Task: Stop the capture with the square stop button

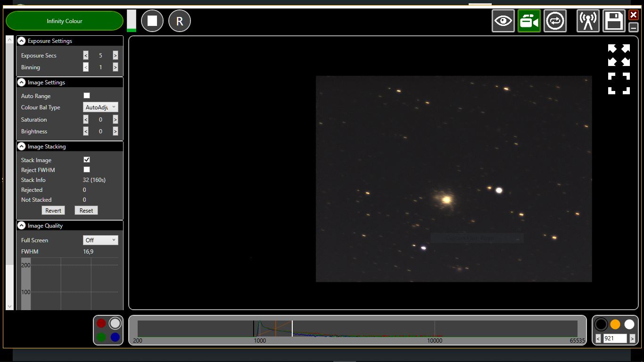Action: tap(152, 21)
